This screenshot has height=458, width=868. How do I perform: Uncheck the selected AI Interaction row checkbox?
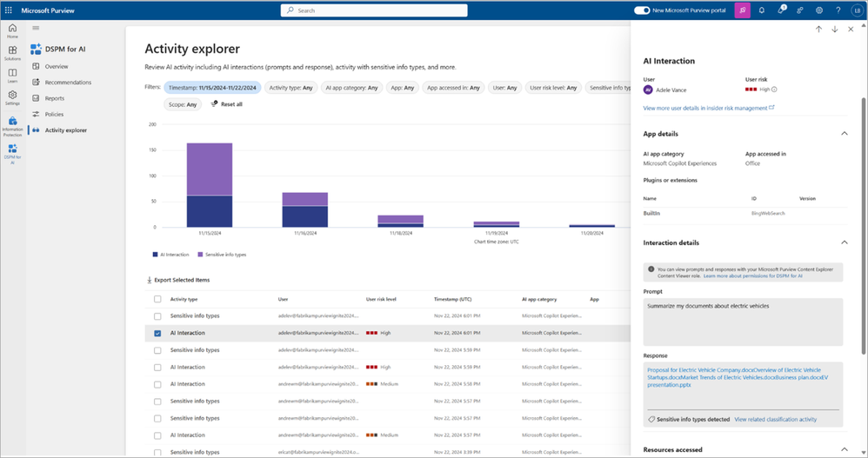point(157,333)
